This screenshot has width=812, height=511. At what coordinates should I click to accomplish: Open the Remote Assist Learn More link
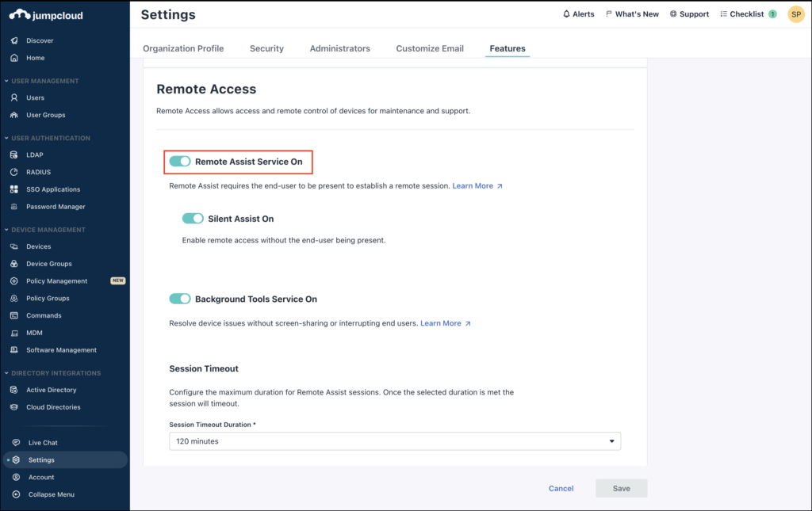(x=473, y=185)
